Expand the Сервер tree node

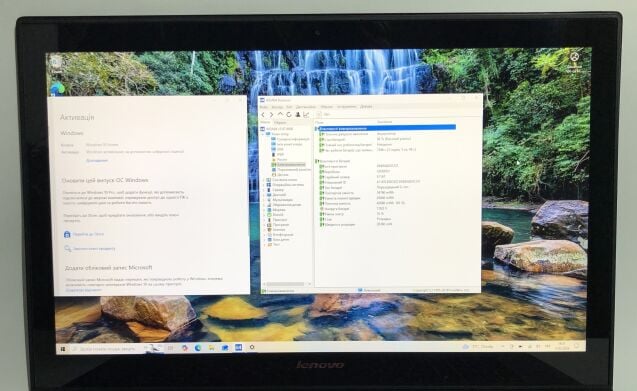[x=263, y=190]
